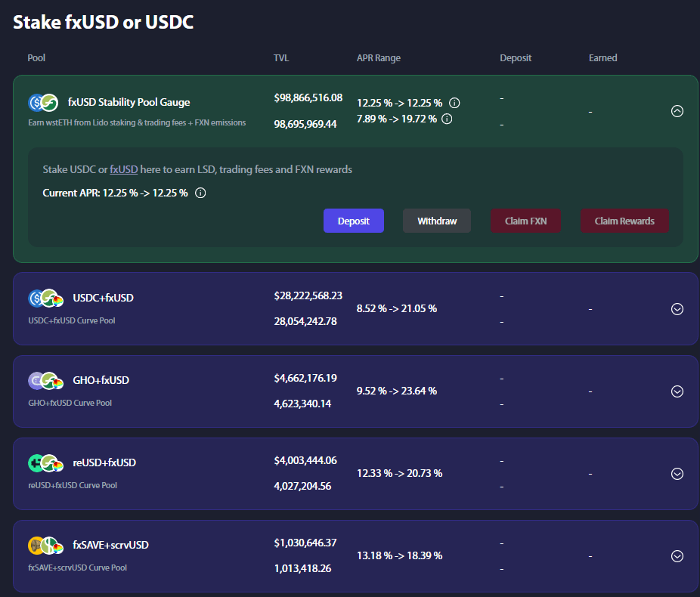Collapse the fxUSD Stability Pool Gauge row
The width and height of the screenshot is (700, 597).
[677, 111]
